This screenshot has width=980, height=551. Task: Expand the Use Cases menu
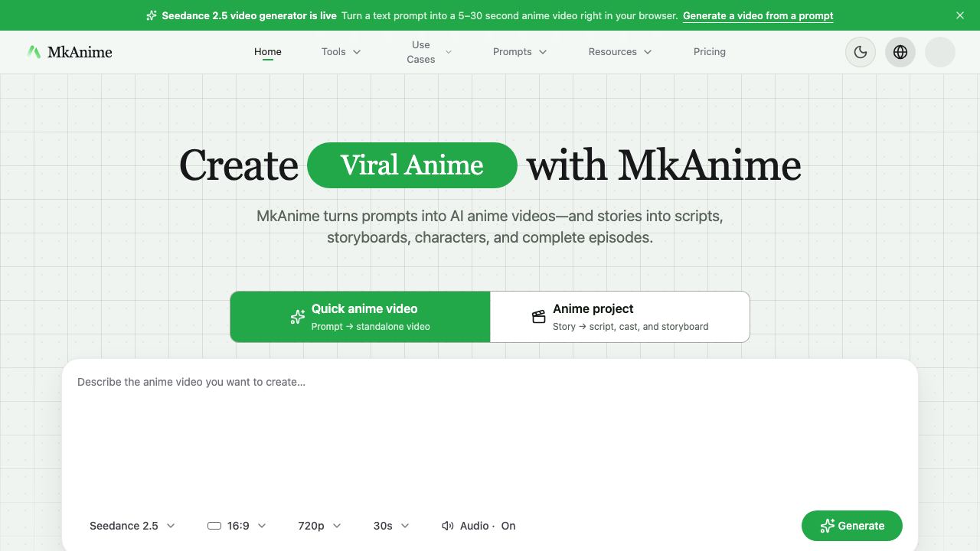click(427, 52)
